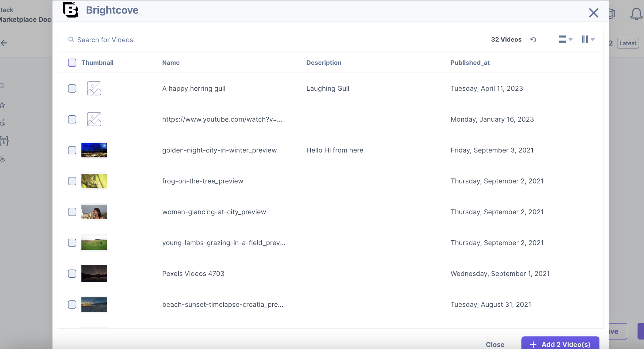
Task: Click Add 2 Video(s) button
Action: coord(560,343)
